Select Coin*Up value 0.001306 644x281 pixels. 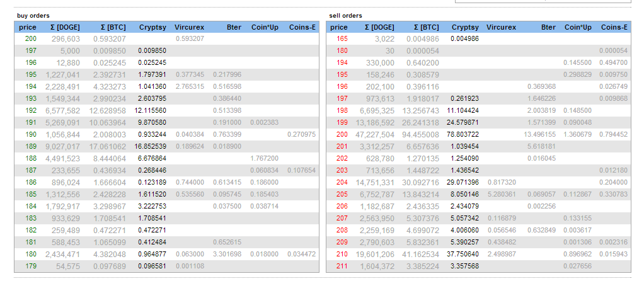tap(577, 243)
